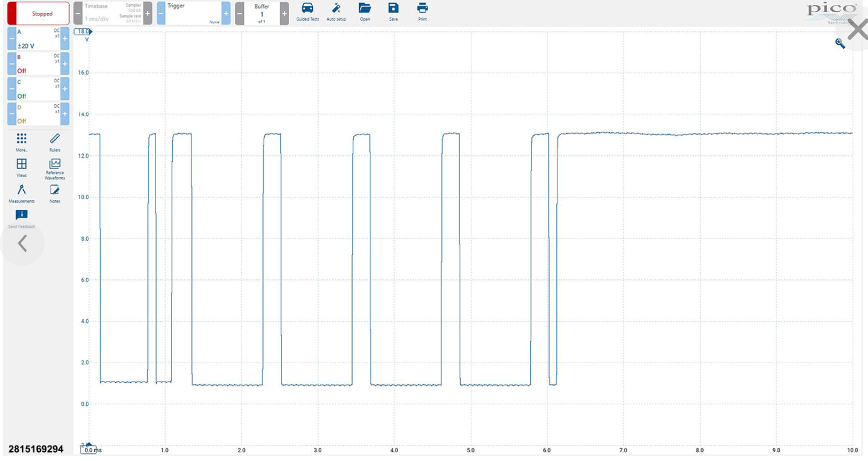Open channel D options panel
Image resolution: width=868 pixels, height=461 pixels.
[38, 114]
